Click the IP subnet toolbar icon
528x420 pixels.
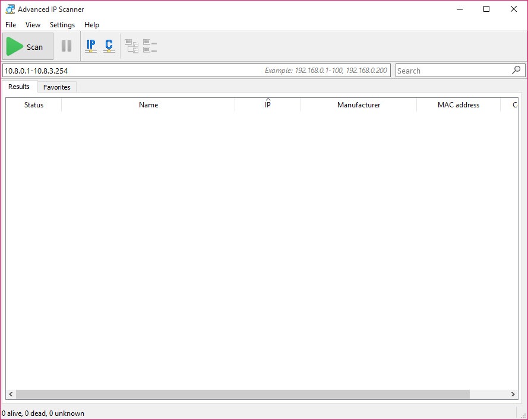[x=91, y=46]
